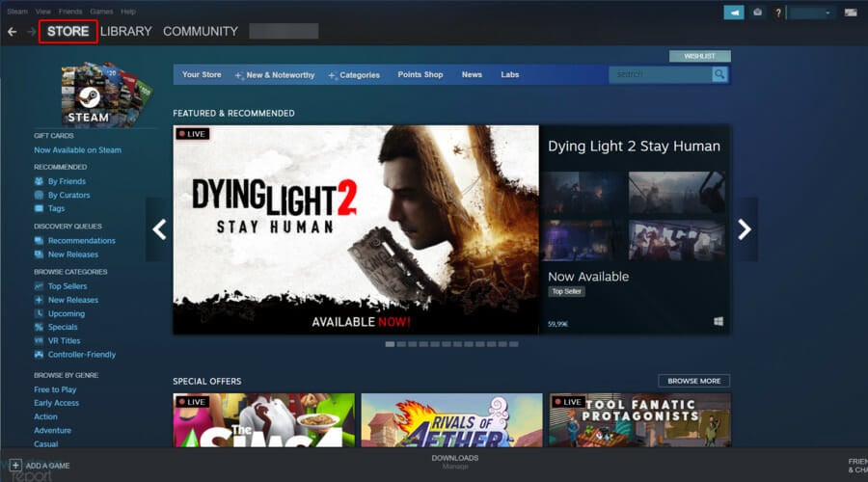Open the envelope notifications icon
Viewport: 868px width, 482px height.
click(x=757, y=13)
